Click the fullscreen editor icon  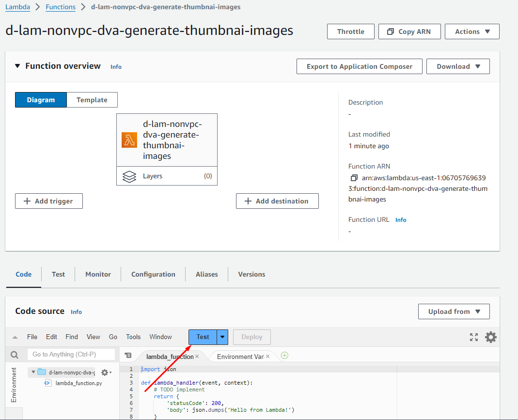click(474, 337)
